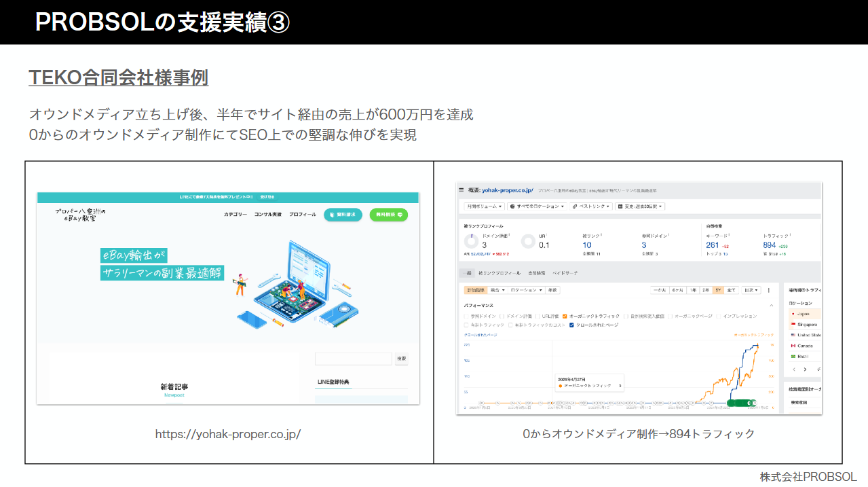Click the LINE登録特典 sidebar heading
This screenshot has width=868, height=487.
click(x=333, y=382)
